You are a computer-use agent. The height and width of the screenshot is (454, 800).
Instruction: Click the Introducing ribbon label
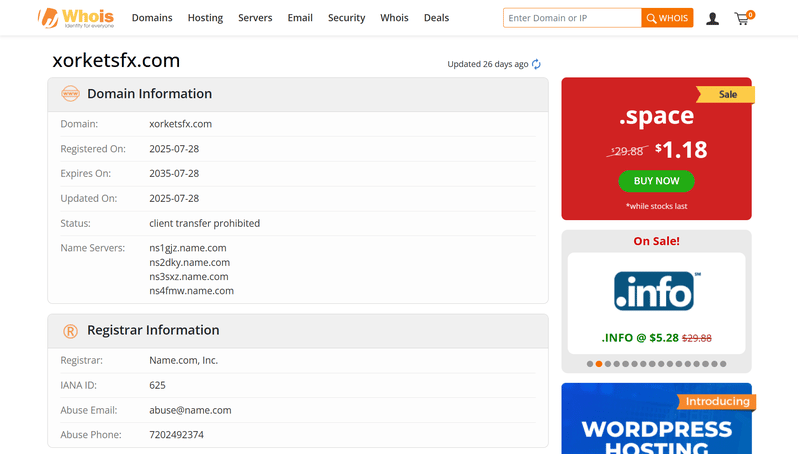[717, 401]
